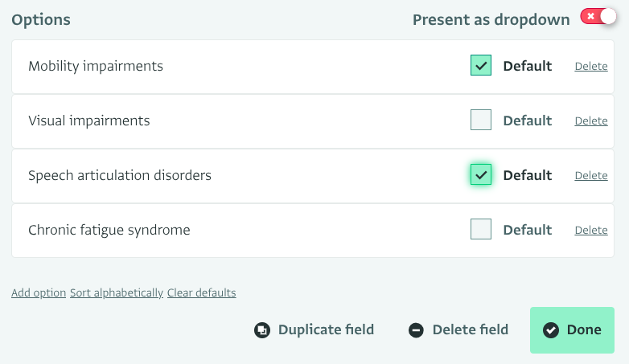Uncheck Default for Mobility impairments
Image resolution: width=629 pixels, height=364 pixels.
[x=480, y=65]
